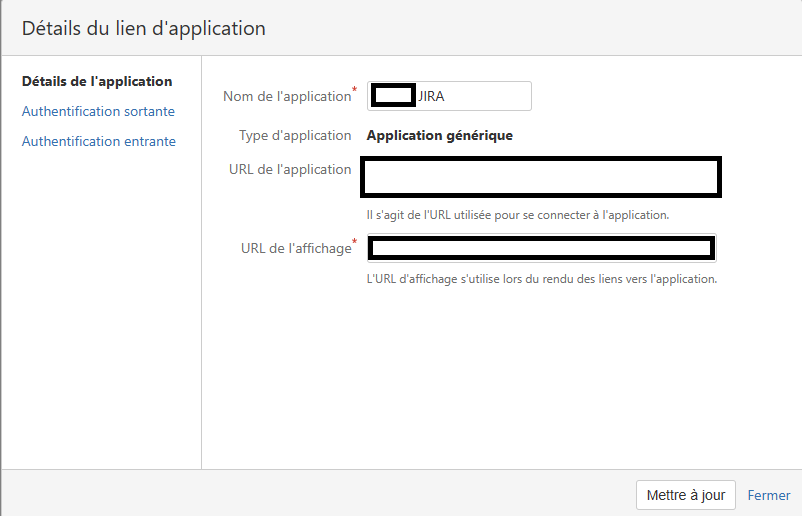This screenshot has width=802, height=516.
Task: Switch to Authentification entrante tab
Action: click(99, 141)
